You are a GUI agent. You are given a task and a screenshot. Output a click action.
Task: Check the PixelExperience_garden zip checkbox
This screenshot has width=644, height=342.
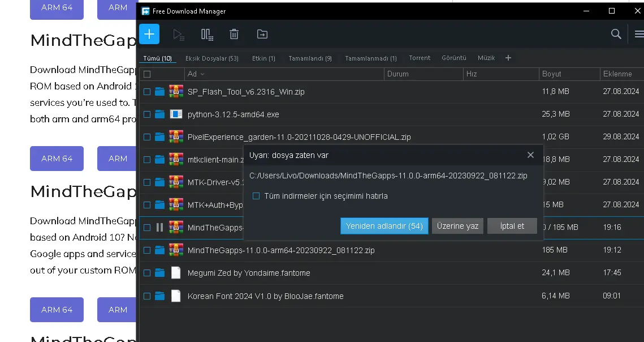(x=147, y=137)
